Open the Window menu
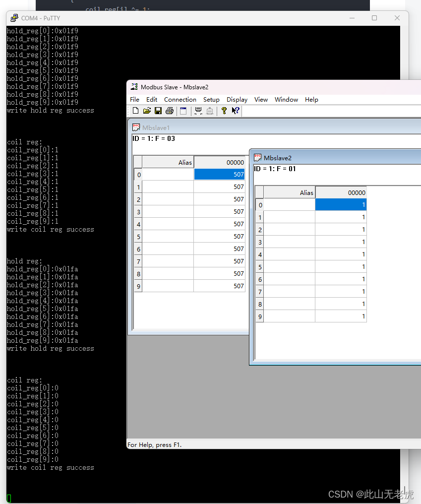 click(286, 99)
